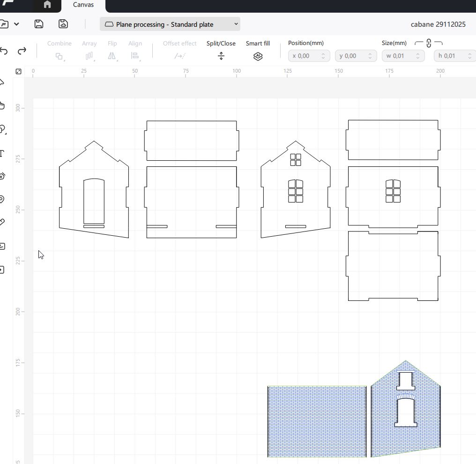Select the image insert tool in sidebar
The width and height of the screenshot is (476, 464).
coord(2,246)
